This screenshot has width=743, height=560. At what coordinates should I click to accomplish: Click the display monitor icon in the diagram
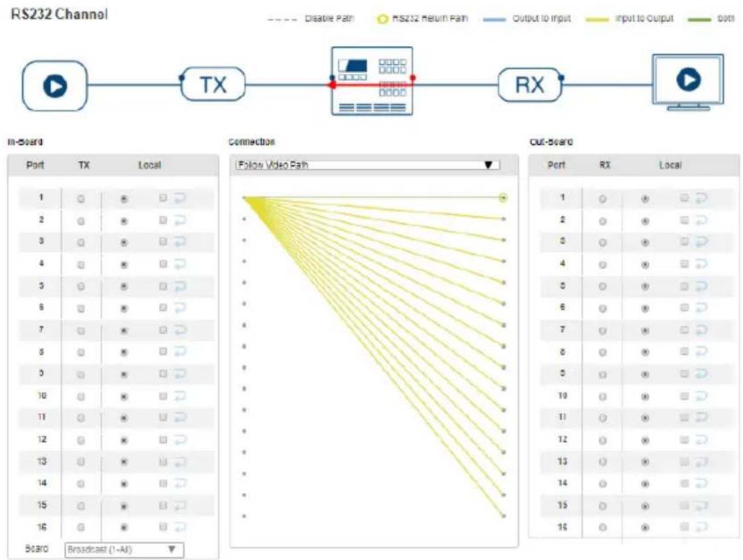tap(688, 82)
